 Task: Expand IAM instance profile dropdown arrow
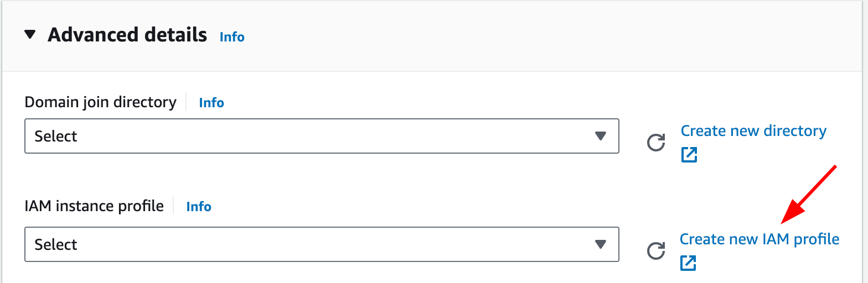[x=601, y=244]
